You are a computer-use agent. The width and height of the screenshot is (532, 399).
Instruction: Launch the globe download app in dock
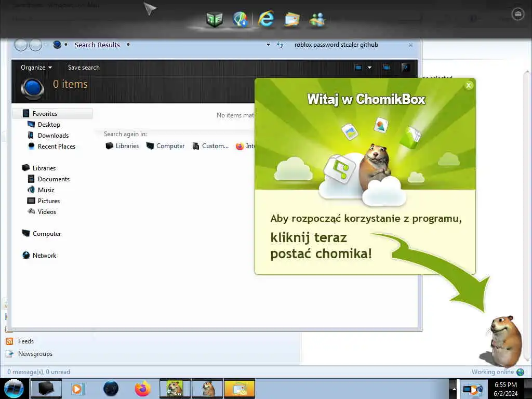click(240, 19)
